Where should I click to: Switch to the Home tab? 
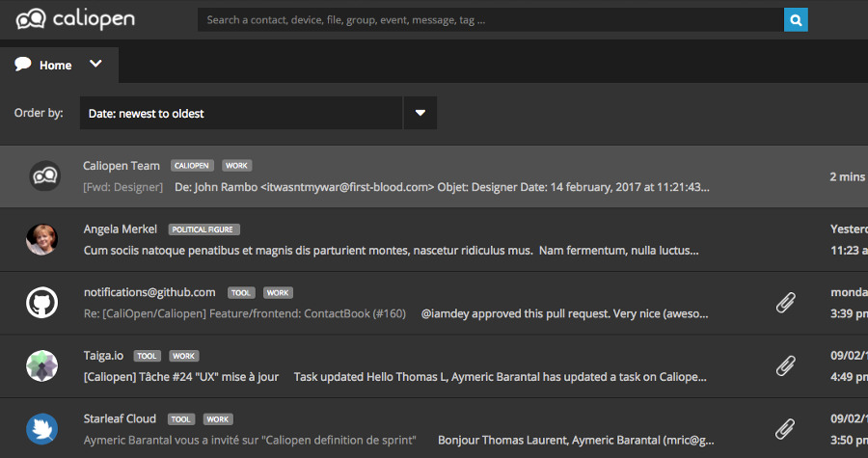[59, 65]
